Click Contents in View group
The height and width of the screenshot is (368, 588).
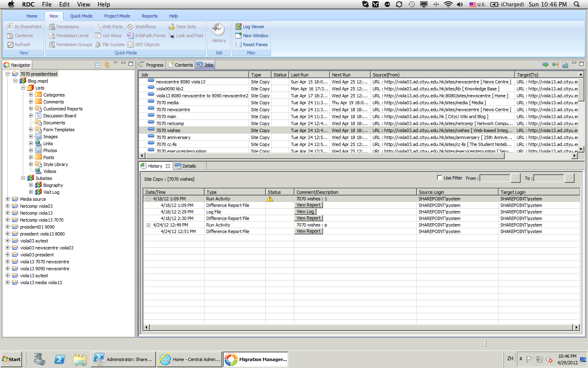20,36
